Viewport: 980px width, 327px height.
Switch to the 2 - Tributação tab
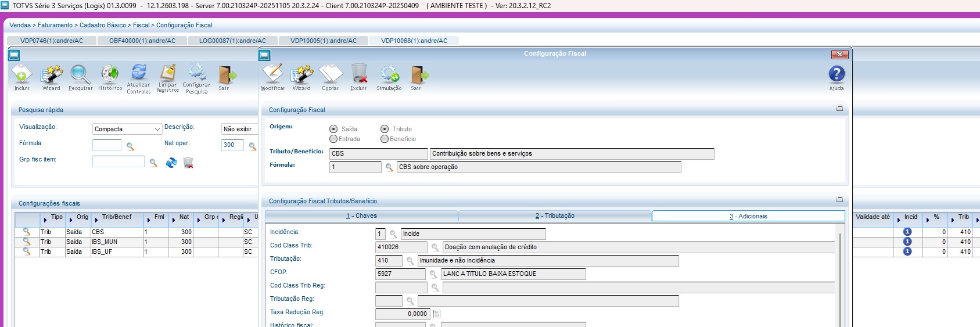555,215
